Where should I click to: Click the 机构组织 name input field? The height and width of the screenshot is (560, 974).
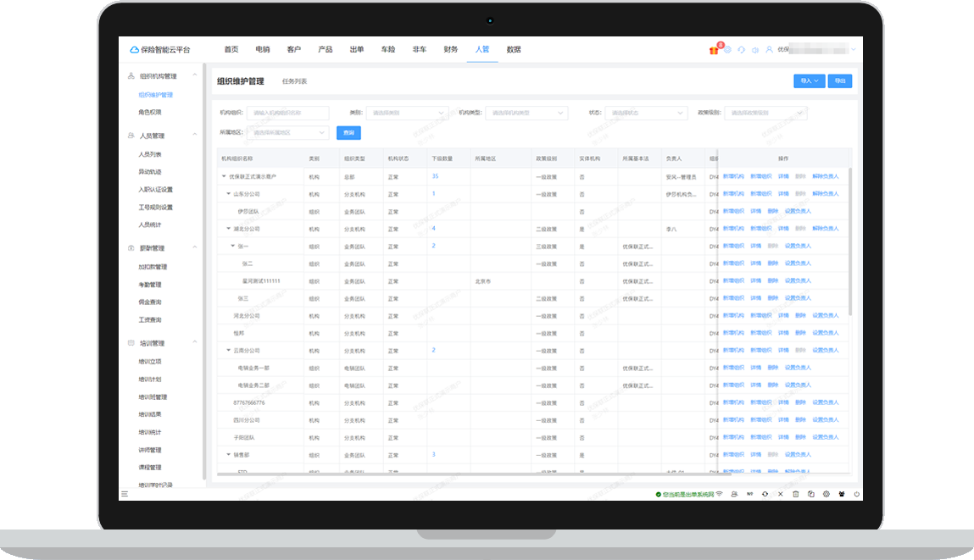287,113
